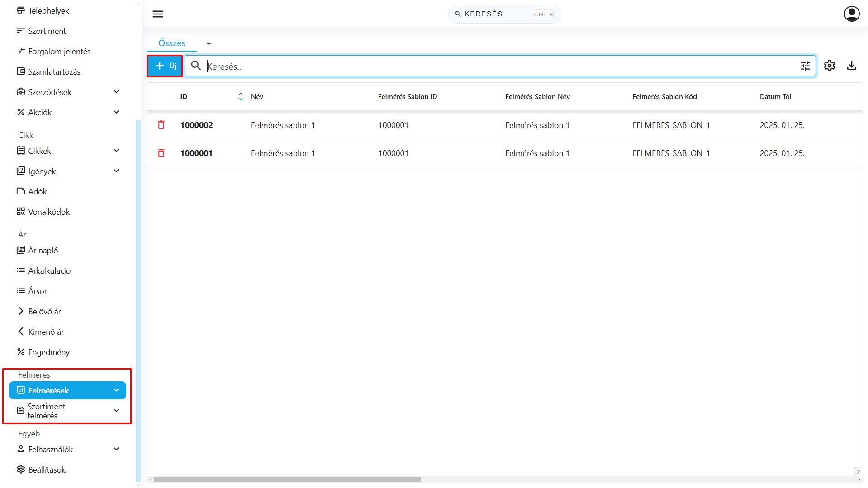Delete row with ID 1000002
The height and width of the screenshot is (488, 868).
(x=161, y=125)
